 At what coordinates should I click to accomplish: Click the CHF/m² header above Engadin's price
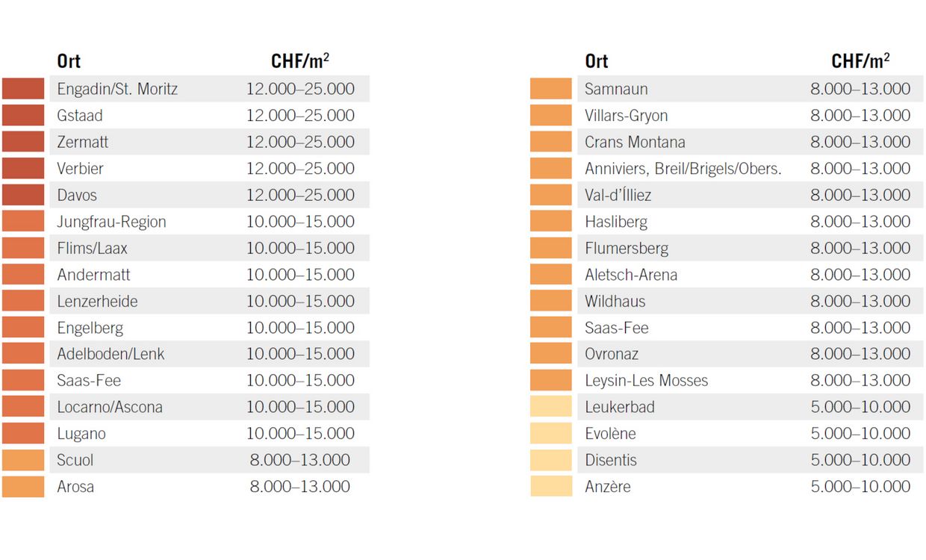click(x=300, y=60)
